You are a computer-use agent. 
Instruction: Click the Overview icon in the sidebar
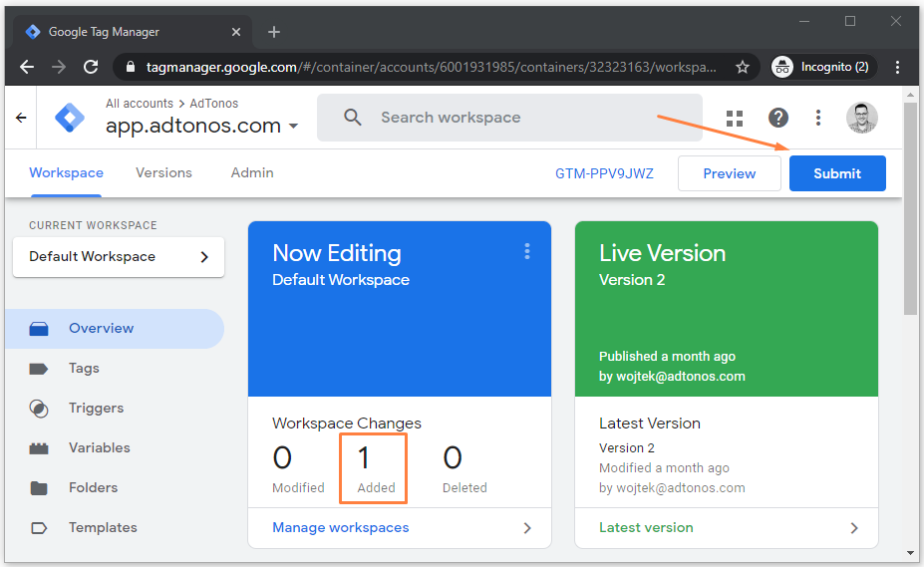click(x=39, y=328)
